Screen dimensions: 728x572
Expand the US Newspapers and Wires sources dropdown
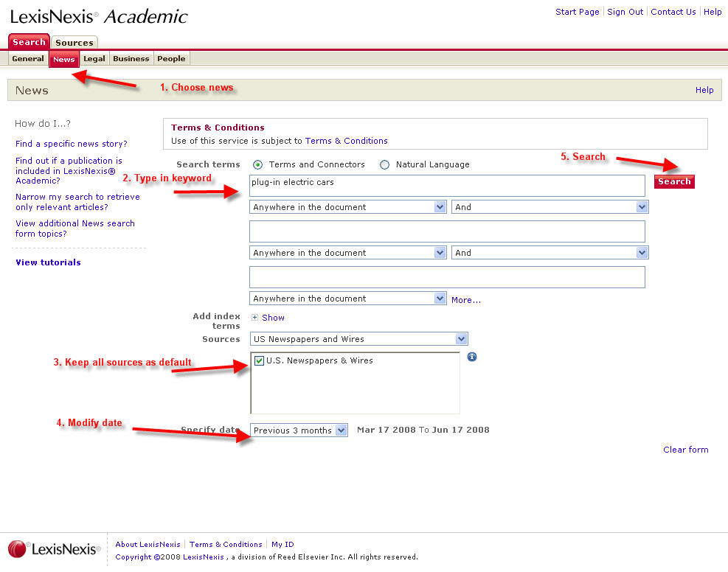(359, 339)
